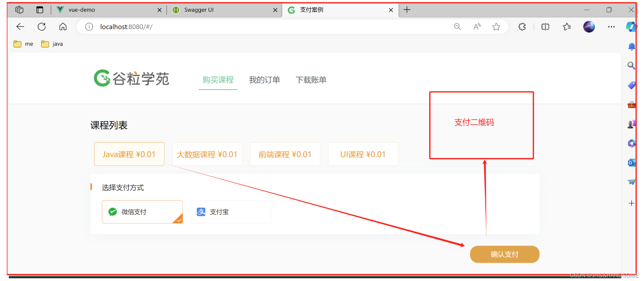Select 支付宝 payment method

(x=231, y=212)
